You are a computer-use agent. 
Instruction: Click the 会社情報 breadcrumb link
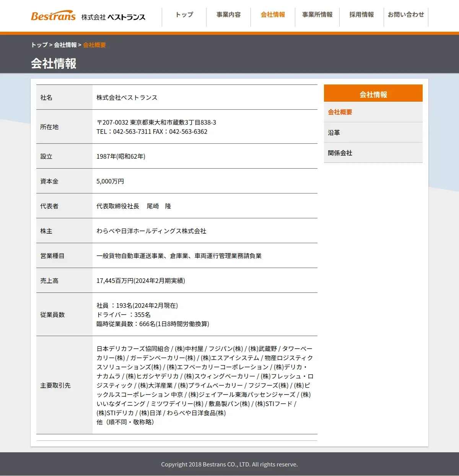point(65,45)
